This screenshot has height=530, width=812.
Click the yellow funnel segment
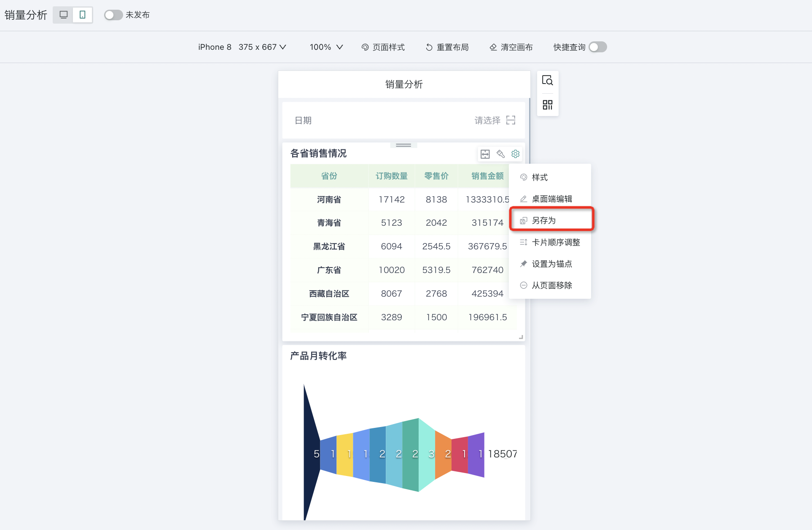click(x=345, y=454)
